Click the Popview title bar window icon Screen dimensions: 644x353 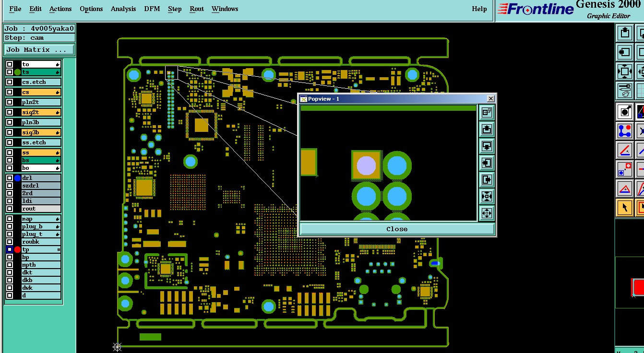(x=303, y=99)
